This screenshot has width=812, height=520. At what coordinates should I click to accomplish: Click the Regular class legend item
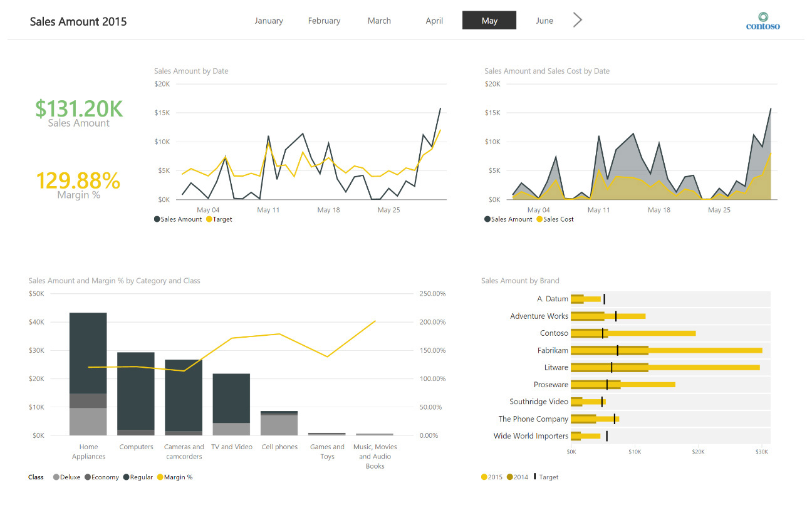pos(138,477)
